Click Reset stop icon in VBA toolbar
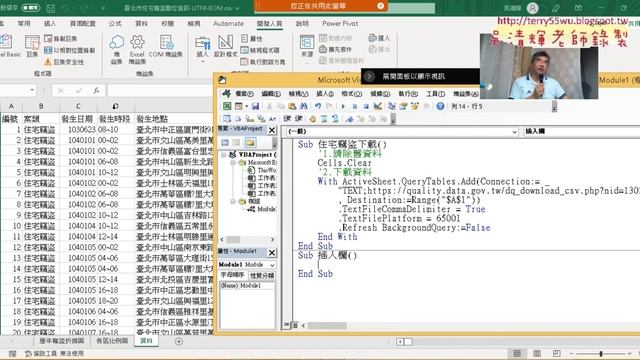The width and height of the screenshot is (640, 360). coord(366,106)
